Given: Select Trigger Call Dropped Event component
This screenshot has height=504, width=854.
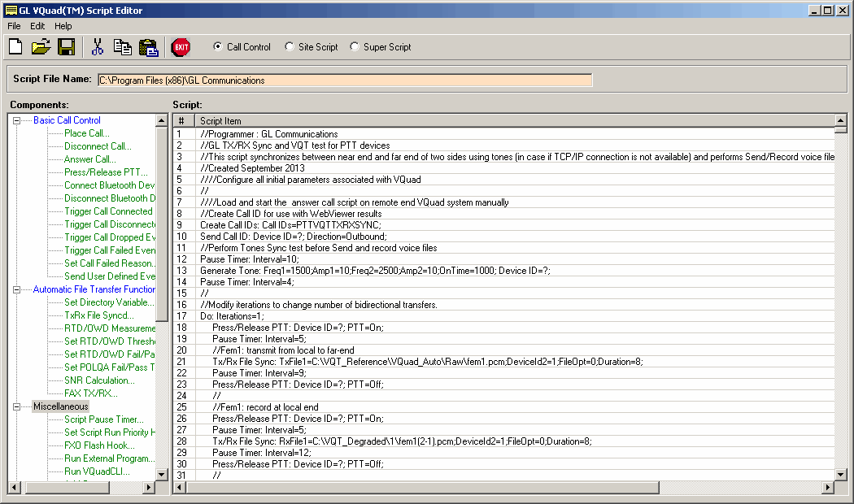Looking at the screenshot, I should click(x=110, y=238).
